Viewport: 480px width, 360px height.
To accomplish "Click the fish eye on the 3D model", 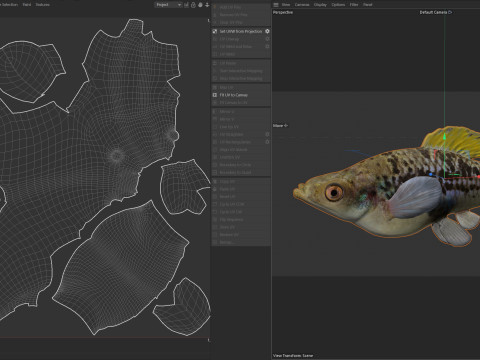I will click(334, 192).
